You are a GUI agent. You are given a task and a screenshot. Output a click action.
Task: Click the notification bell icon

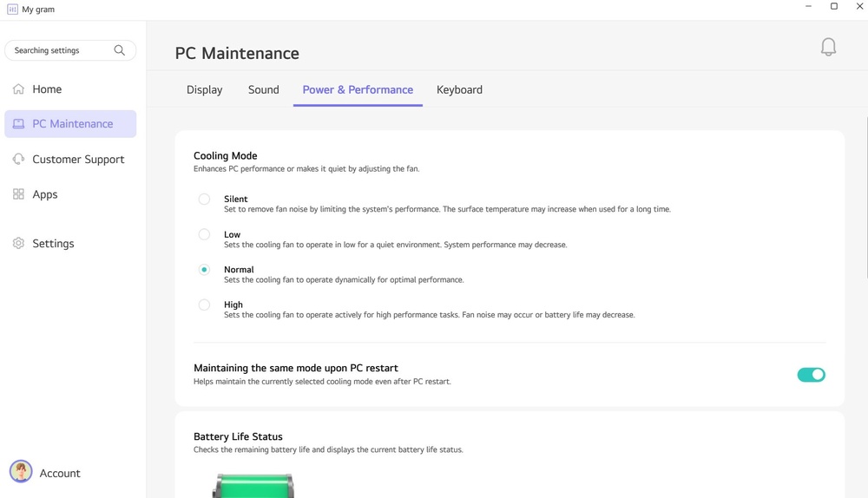click(828, 47)
